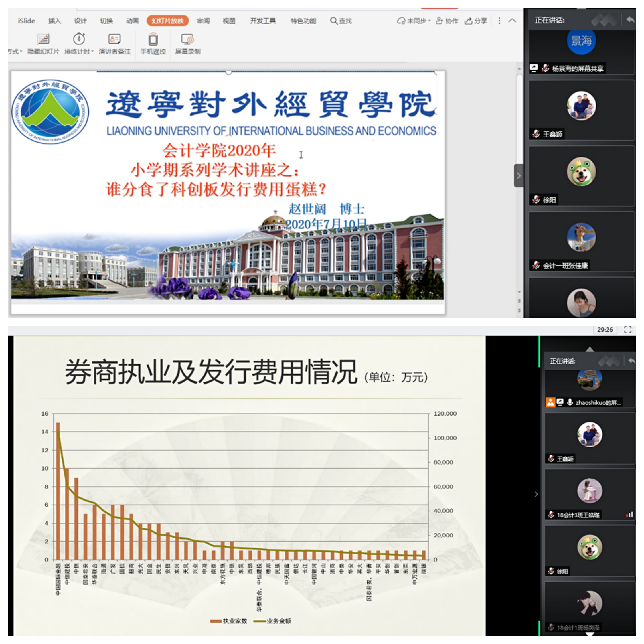Switch to the 视图 ribbon tab

(x=229, y=21)
